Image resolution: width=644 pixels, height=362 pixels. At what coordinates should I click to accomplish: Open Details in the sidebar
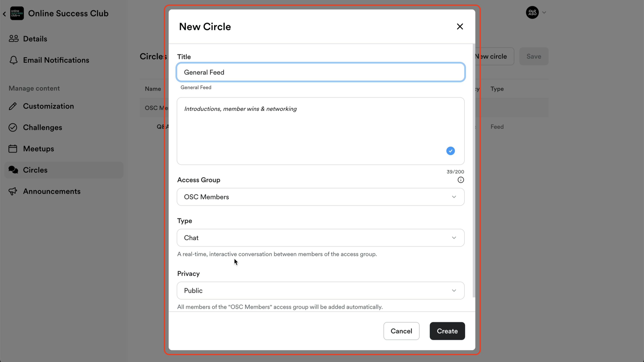pyautogui.click(x=35, y=39)
